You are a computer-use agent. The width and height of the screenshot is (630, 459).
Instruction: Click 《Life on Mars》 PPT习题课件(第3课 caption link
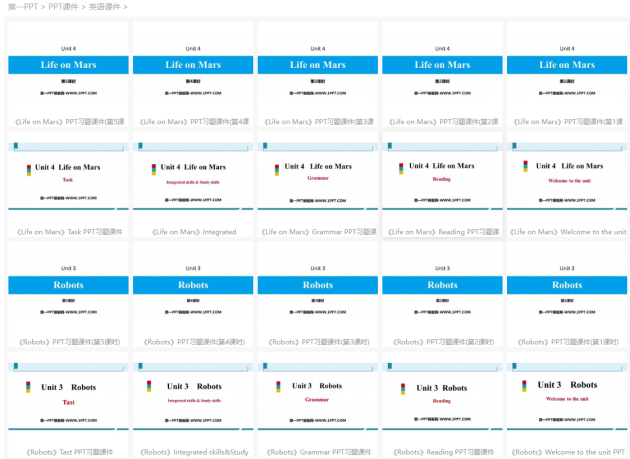317,122
